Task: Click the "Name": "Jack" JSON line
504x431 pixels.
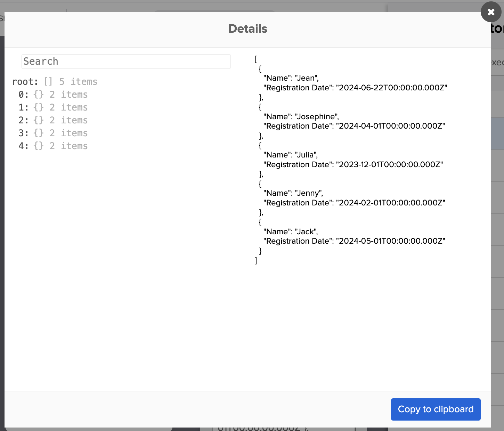Action: click(290, 232)
